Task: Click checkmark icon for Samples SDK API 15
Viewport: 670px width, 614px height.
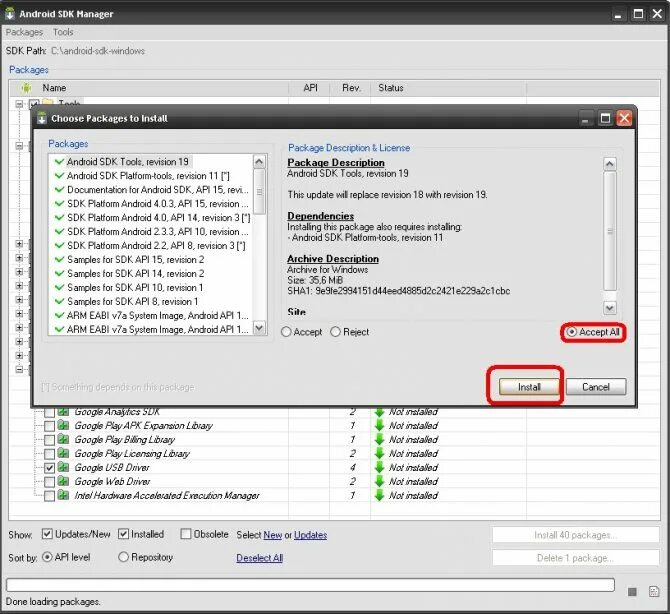Action: pos(59,259)
